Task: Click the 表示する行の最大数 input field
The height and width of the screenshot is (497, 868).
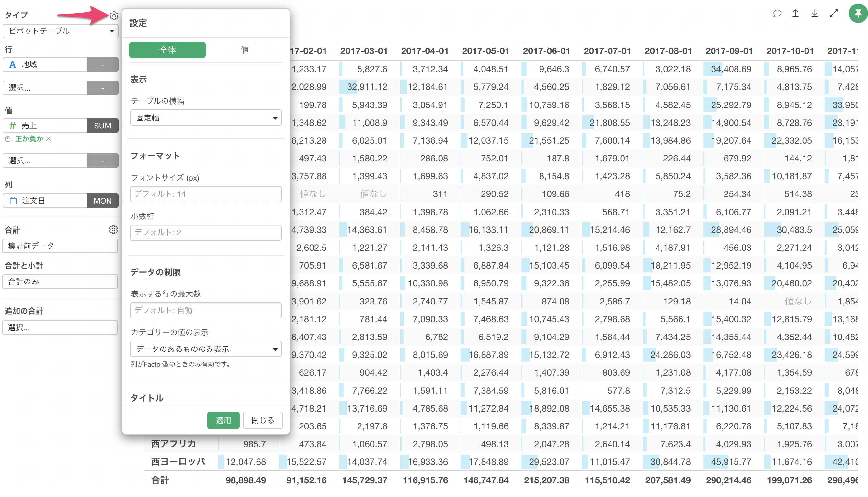Action: tap(206, 310)
